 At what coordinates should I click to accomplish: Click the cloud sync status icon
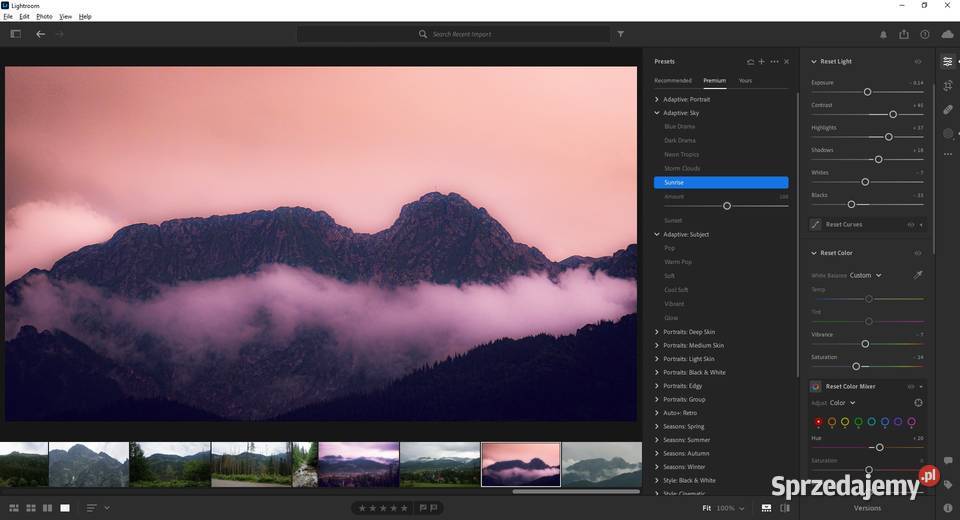click(x=947, y=34)
